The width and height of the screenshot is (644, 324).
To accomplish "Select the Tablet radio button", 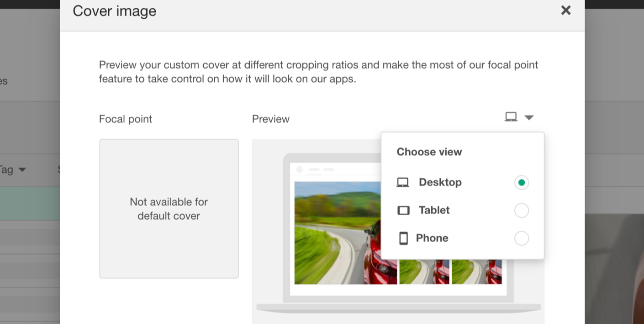I will coord(522,211).
